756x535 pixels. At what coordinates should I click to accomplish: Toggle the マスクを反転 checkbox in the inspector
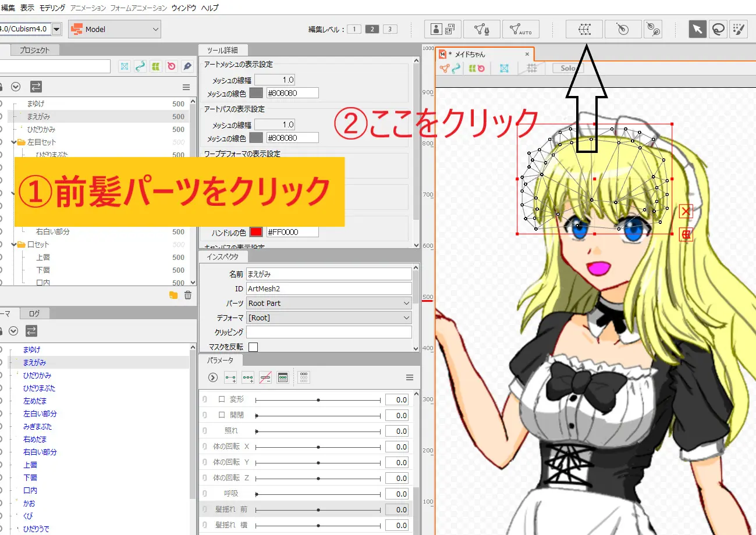coord(254,346)
